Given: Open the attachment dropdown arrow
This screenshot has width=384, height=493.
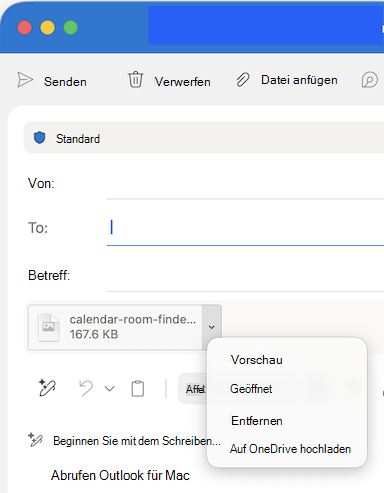Looking at the screenshot, I should [212, 327].
